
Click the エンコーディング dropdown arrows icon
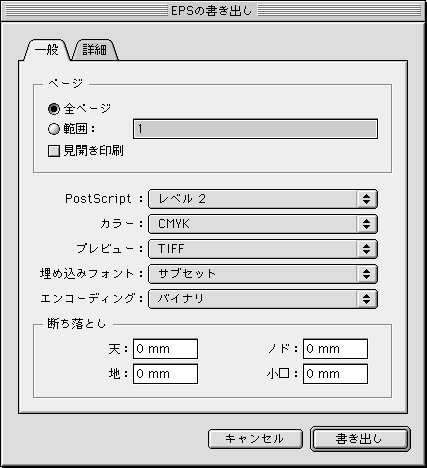[x=367, y=299]
